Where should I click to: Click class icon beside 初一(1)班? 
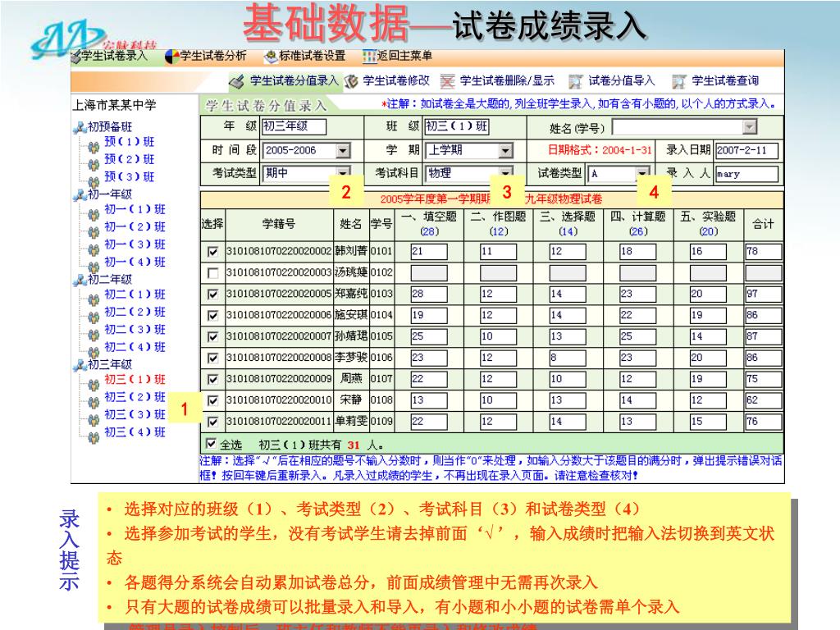click(94, 214)
